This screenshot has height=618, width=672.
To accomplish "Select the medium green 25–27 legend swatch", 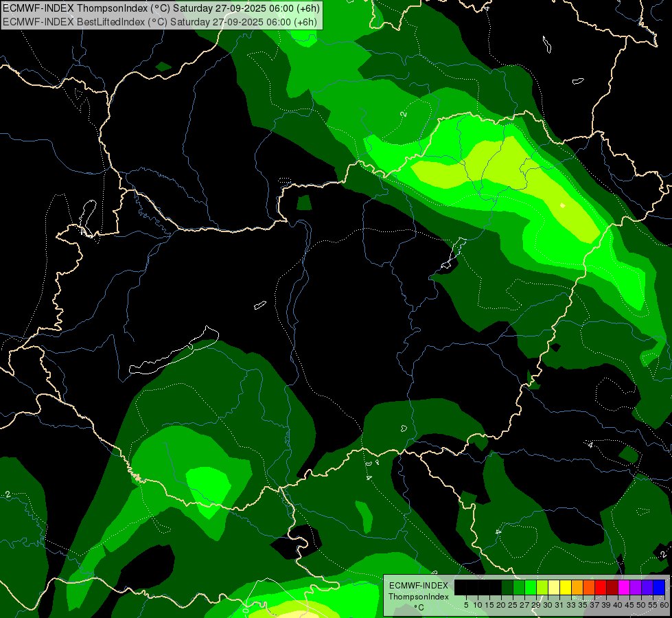I will point(518,587).
